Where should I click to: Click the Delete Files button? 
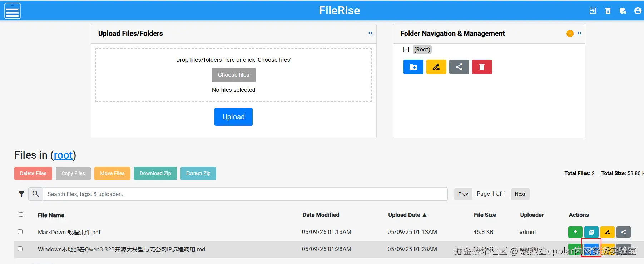click(x=33, y=174)
